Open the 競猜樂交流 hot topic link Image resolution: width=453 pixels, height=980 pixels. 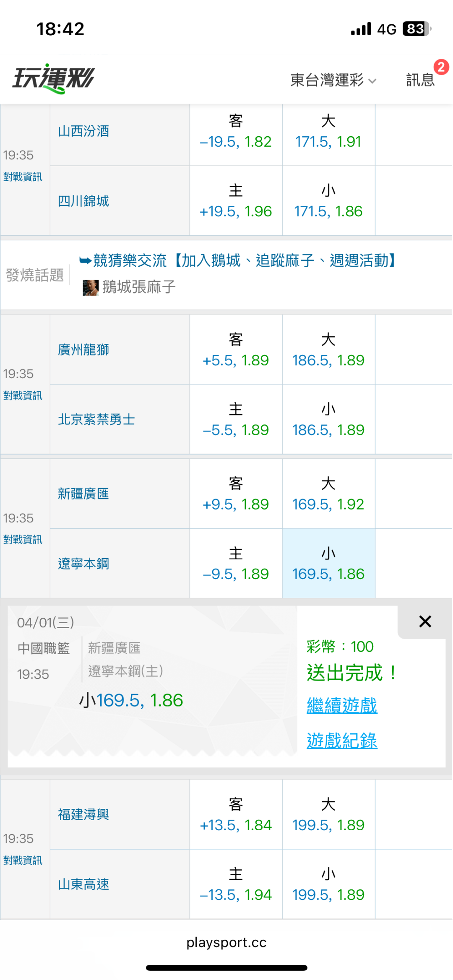[239, 261]
